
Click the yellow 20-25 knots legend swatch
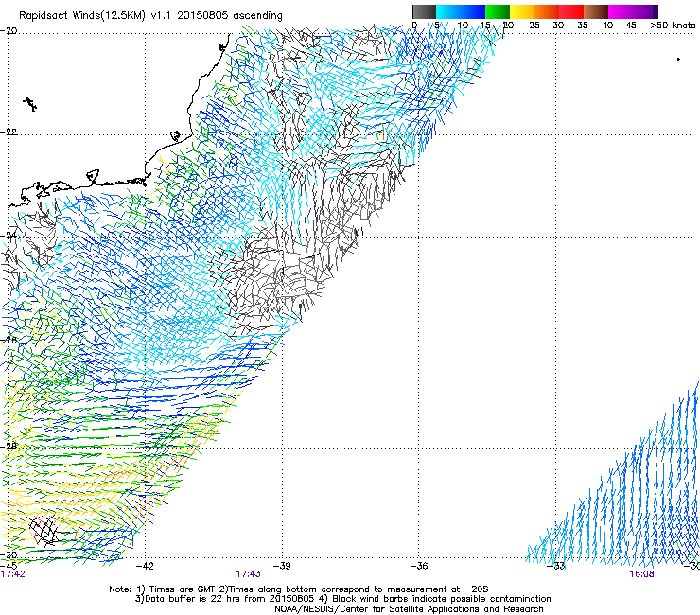click(x=522, y=11)
